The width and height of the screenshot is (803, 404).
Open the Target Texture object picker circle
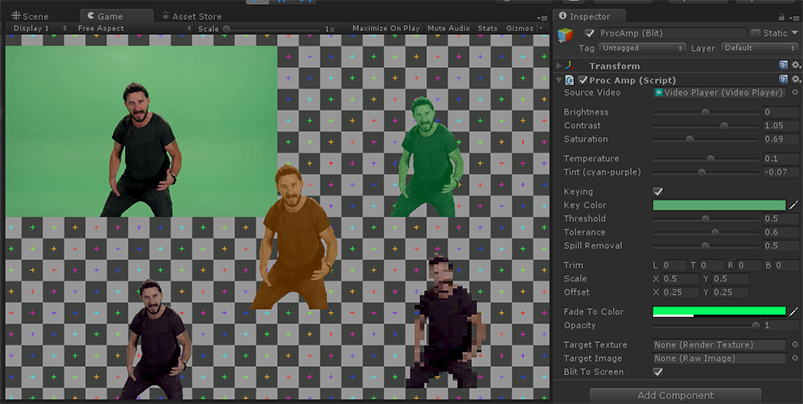pos(793,345)
